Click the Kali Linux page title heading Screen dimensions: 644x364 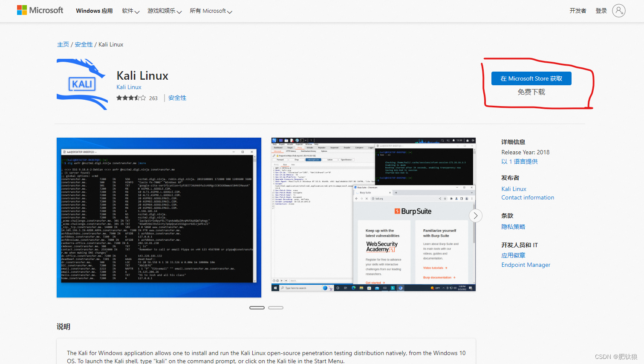pos(142,75)
